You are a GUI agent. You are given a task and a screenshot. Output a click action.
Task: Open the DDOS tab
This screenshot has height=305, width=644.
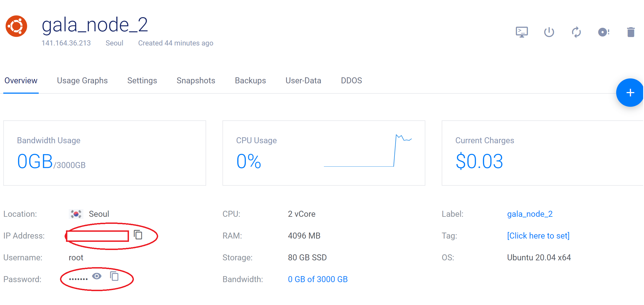[x=351, y=81]
